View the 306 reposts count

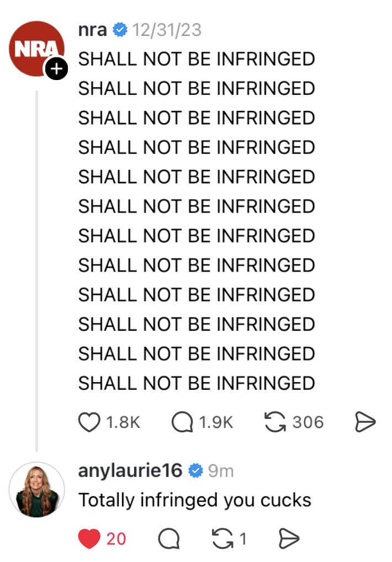tap(308, 422)
